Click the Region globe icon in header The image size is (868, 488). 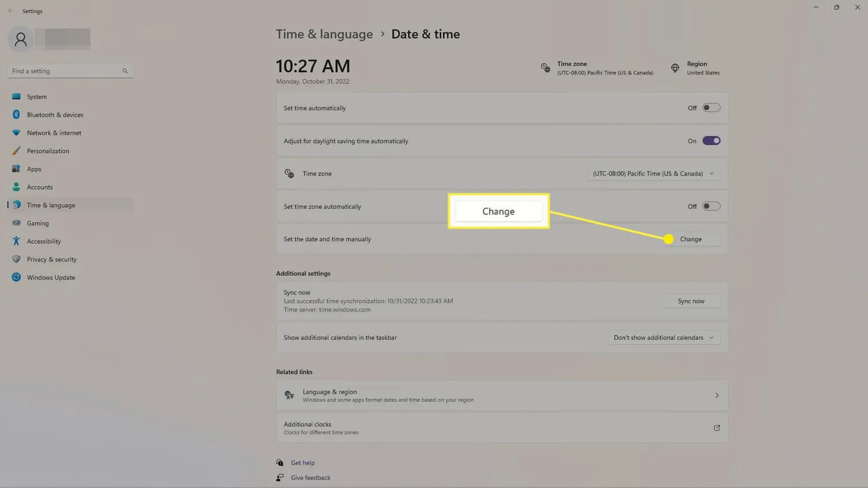[x=675, y=68]
